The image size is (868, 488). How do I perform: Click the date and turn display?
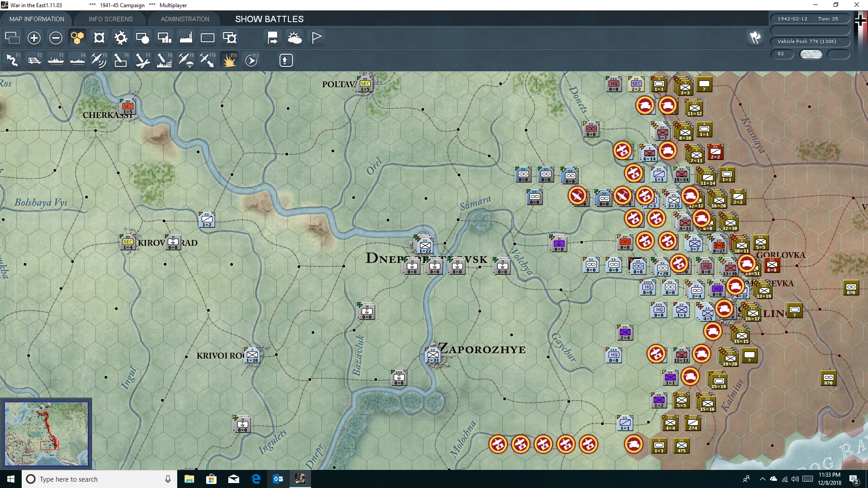810,19
